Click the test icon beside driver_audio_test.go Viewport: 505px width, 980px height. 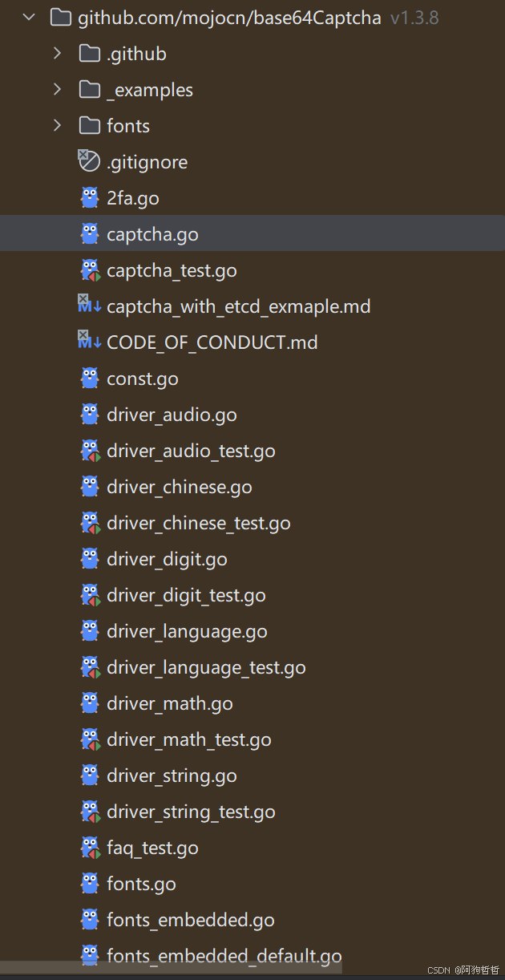click(90, 450)
